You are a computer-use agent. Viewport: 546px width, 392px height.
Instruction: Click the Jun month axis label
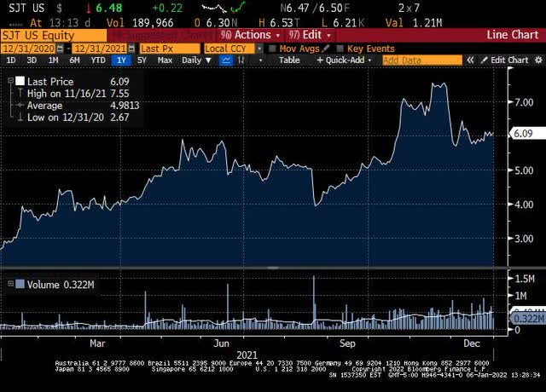222,343
